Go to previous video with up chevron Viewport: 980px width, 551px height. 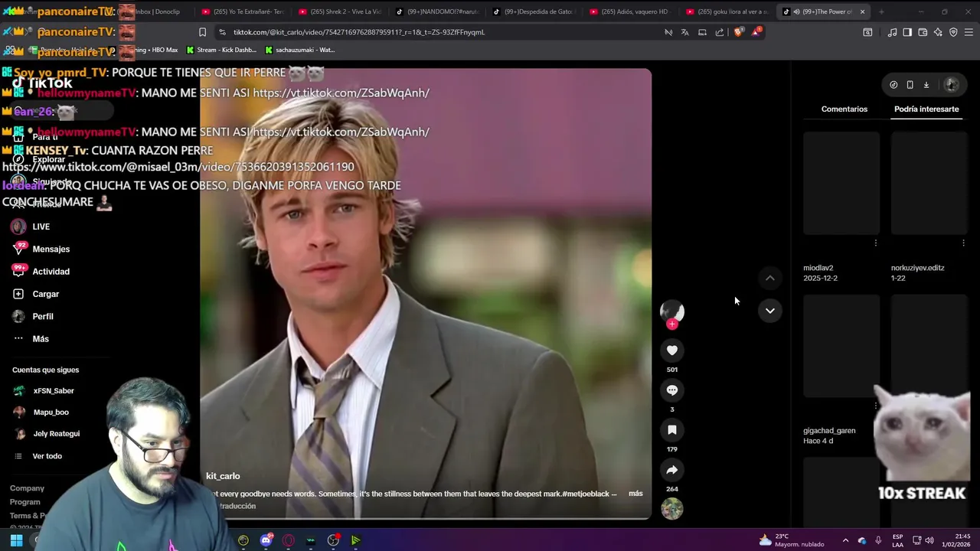[769, 278]
